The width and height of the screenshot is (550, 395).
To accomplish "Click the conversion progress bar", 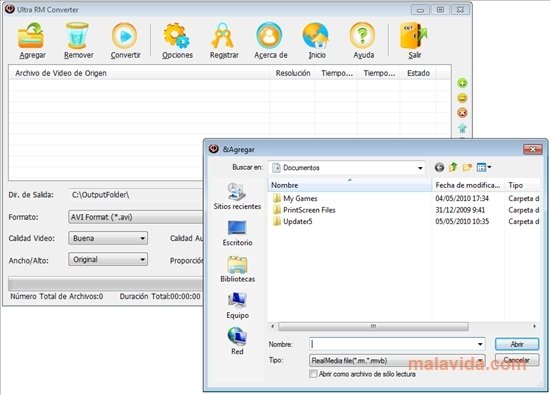I will point(106,283).
